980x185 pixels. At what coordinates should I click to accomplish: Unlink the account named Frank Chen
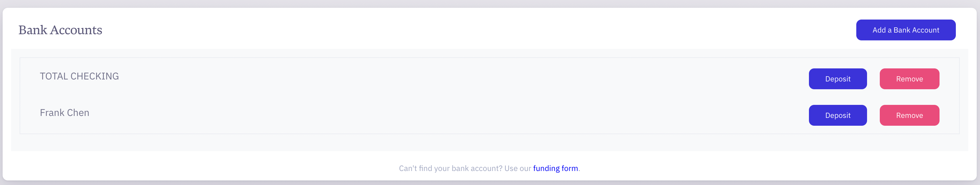(909, 116)
